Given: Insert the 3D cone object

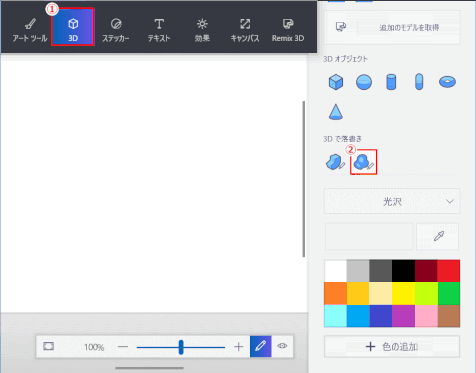Looking at the screenshot, I should tap(336, 111).
